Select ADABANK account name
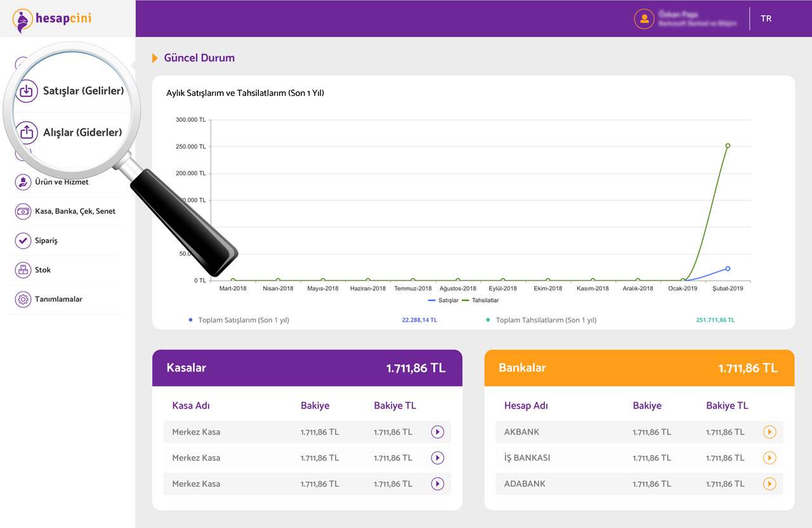Viewport: 812px width, 528px height. pyautogui.click(x=525, y=484)
